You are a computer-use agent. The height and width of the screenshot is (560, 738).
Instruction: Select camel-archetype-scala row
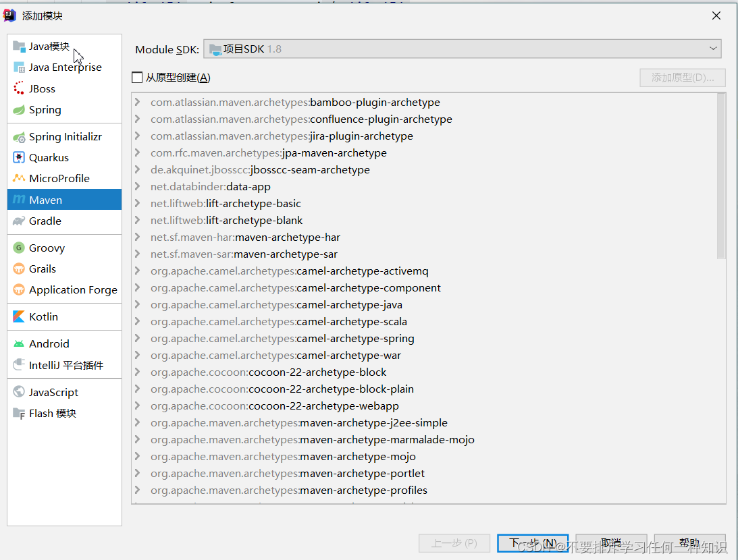[x=424, y=322]
